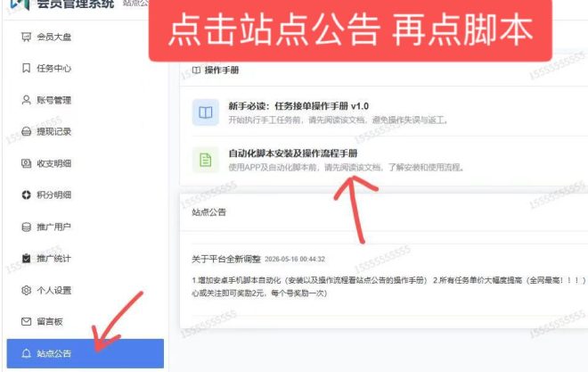Click the 提现记录 sidebar icon
The width and height of the screenshot is (588, 372).
coord(26,131)
